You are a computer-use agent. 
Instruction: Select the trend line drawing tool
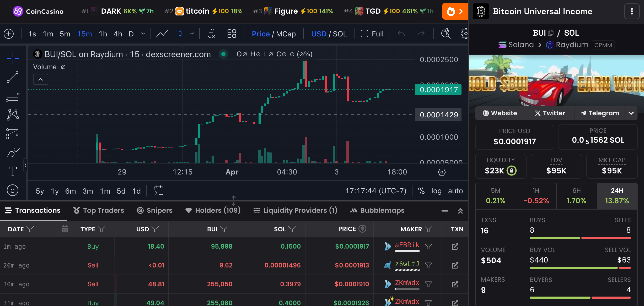pyautogui.click(x=13, y=77)
